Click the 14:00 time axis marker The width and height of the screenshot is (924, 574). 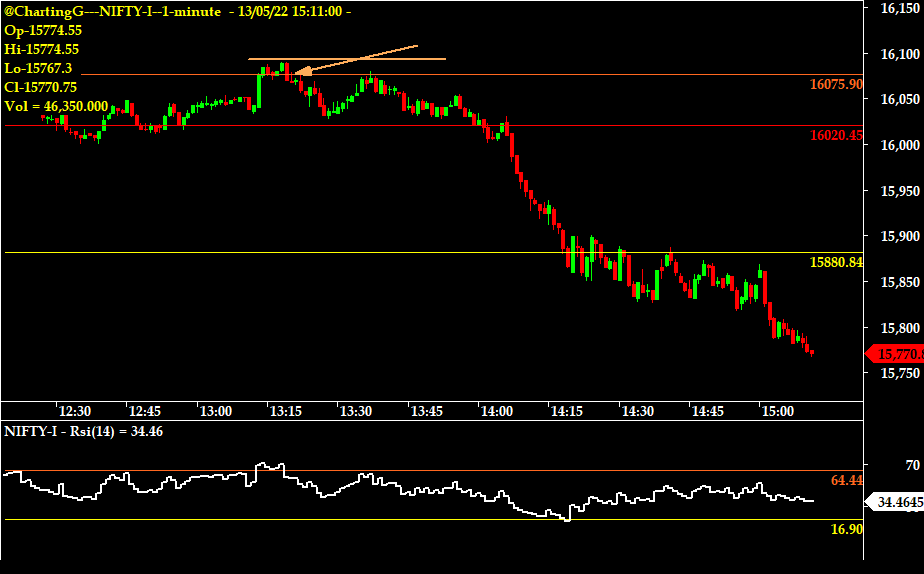(497, 411)
